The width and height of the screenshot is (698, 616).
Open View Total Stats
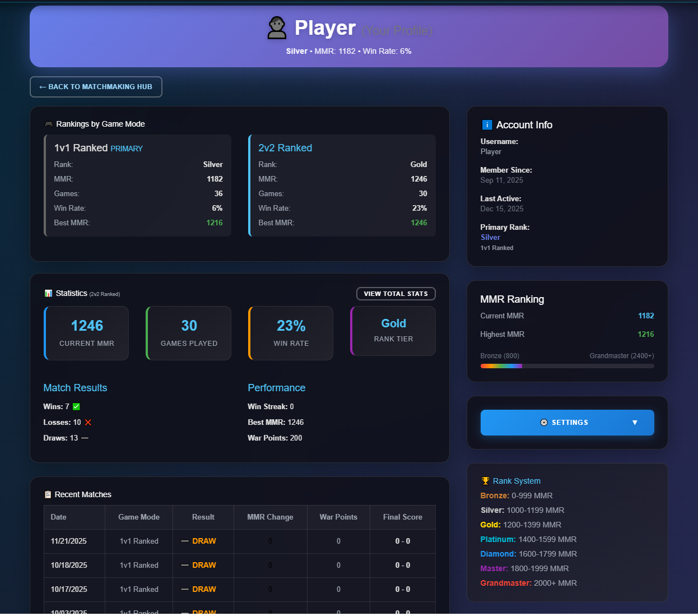point(395,293)
